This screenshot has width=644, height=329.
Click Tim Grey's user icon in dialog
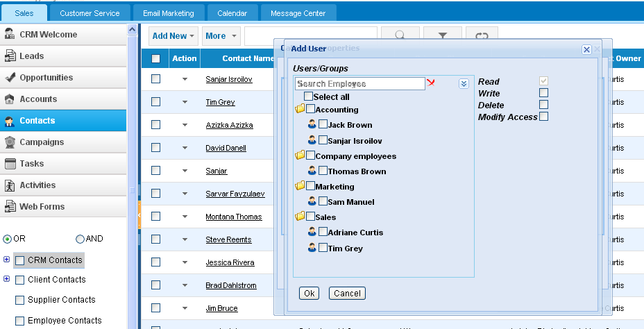[x=312, y=247]
